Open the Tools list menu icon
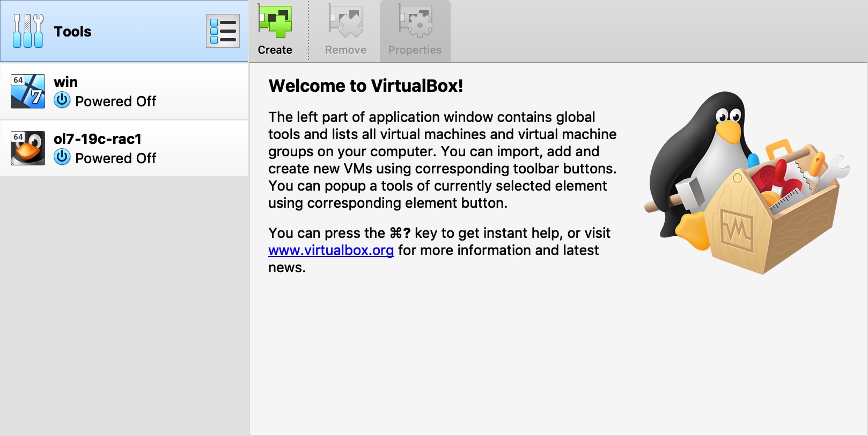Screen dimensions: 868x436 pyautogui.click(x=223, y=31)
